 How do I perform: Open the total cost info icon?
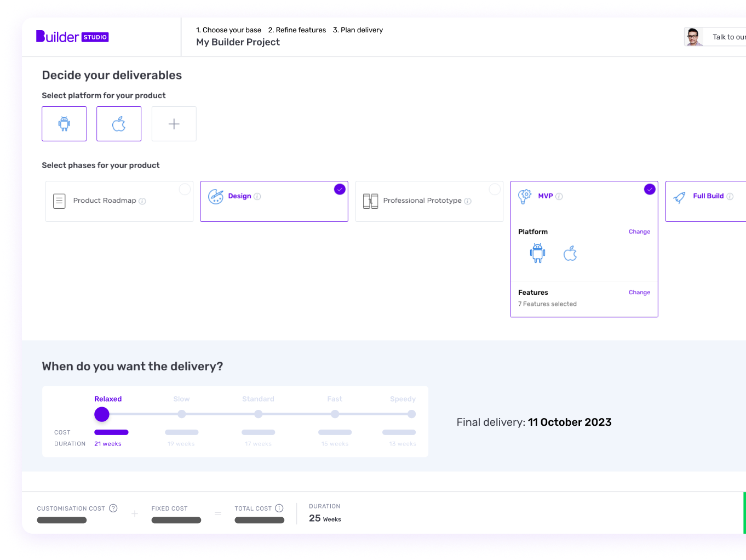[x=279, y=508]
